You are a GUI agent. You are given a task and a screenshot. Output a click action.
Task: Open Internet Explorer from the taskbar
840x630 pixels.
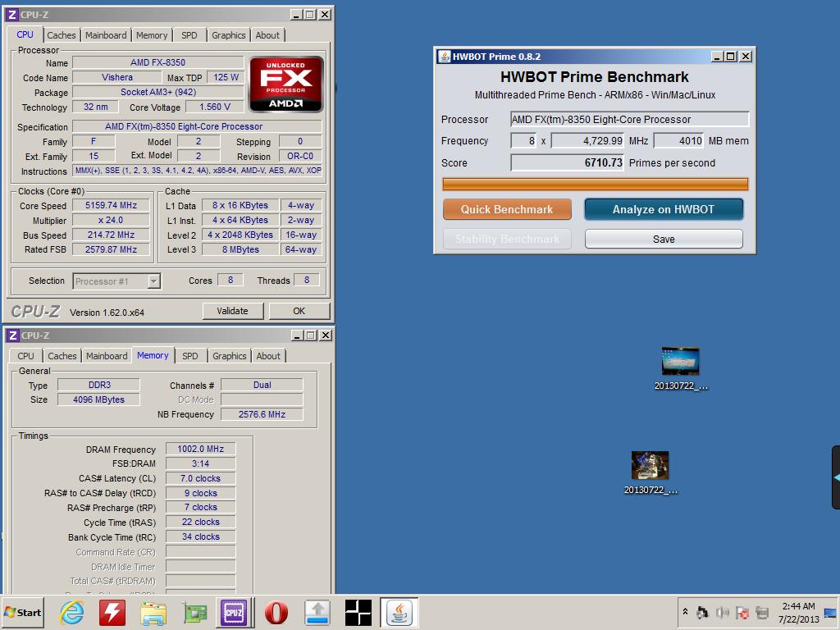tap(72, 612)
